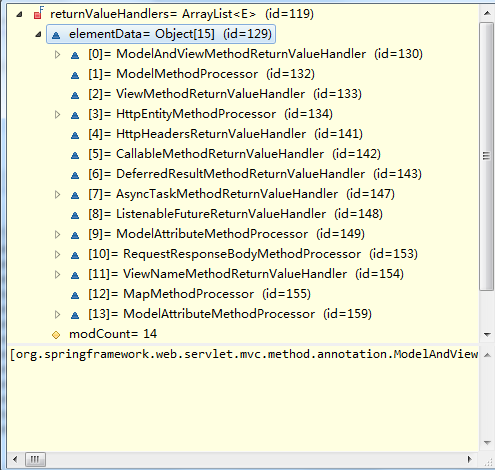This screenshot has width=495, height=470.
Task: Click the triangle icon of ViewMethodReturnValueHandler row
Action: pyautogui.click(x=75, y=95)
